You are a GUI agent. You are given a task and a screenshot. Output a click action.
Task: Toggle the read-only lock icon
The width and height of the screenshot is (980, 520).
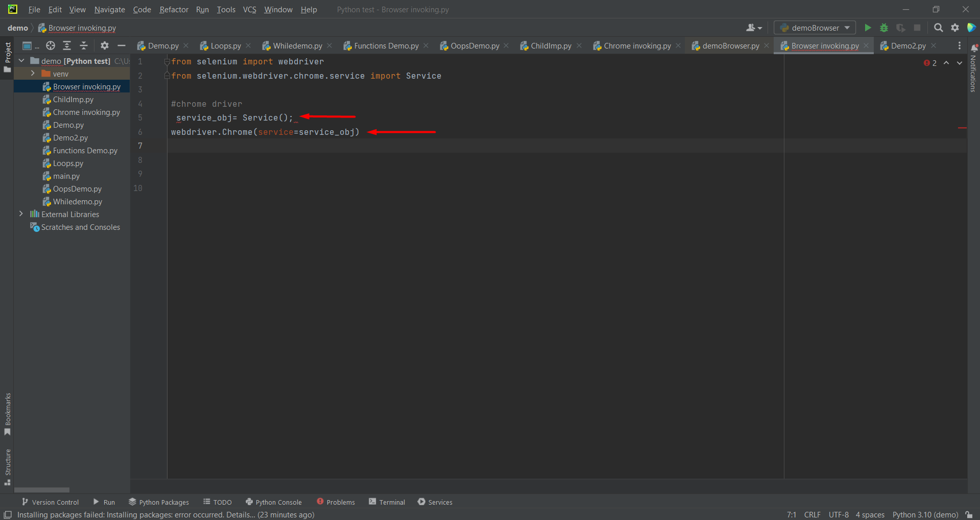point(969,514)
